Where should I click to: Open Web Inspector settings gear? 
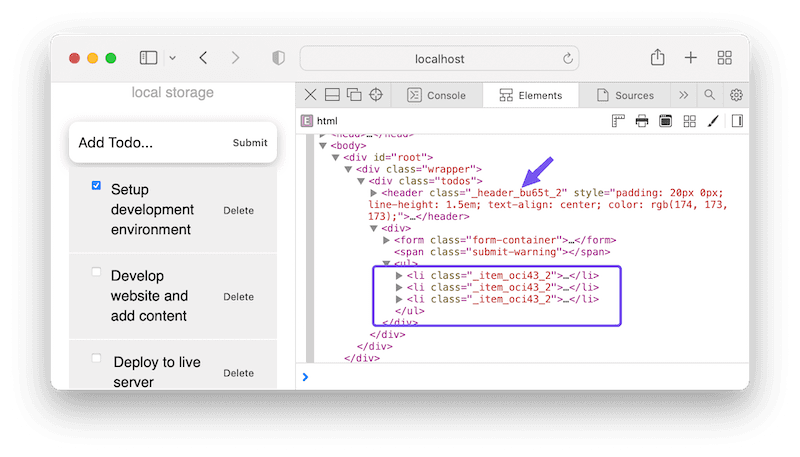736,95
